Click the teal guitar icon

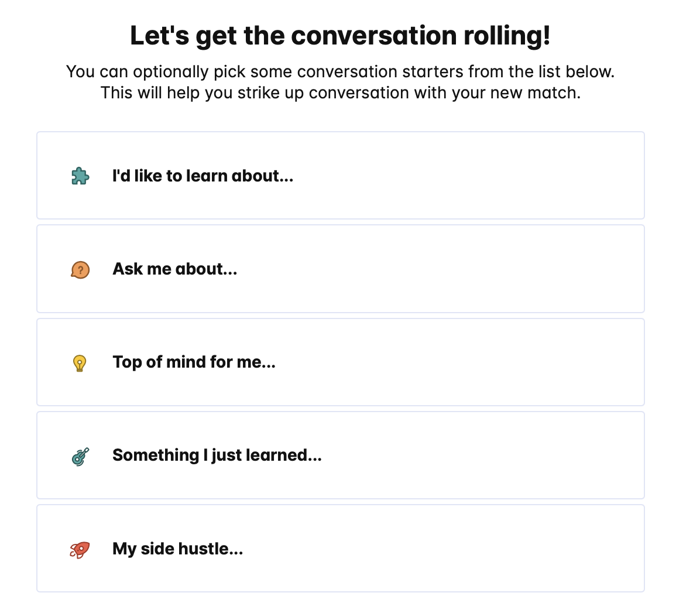[x=80, y=456]
